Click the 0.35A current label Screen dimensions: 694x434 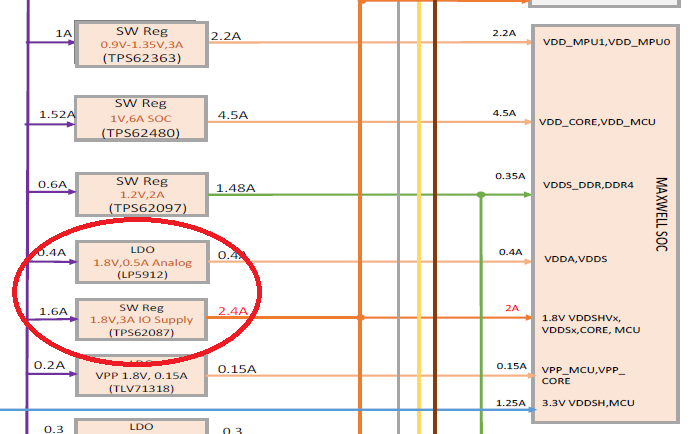(510, 176)
